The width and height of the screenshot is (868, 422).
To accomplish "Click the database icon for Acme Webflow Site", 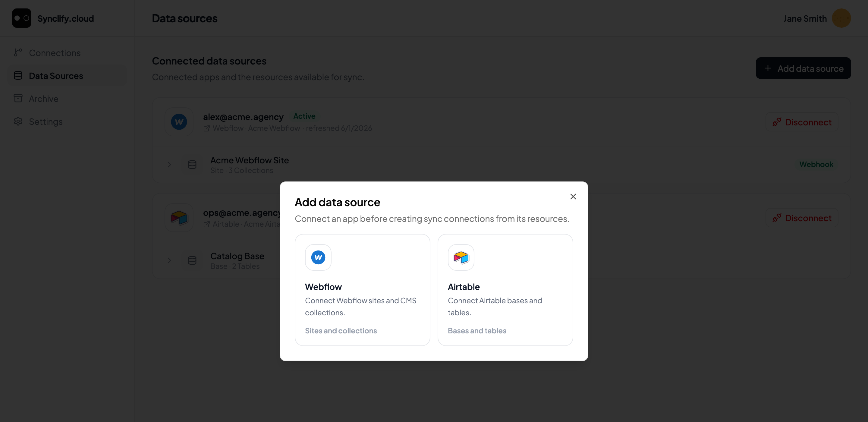I will coord(192,165).
